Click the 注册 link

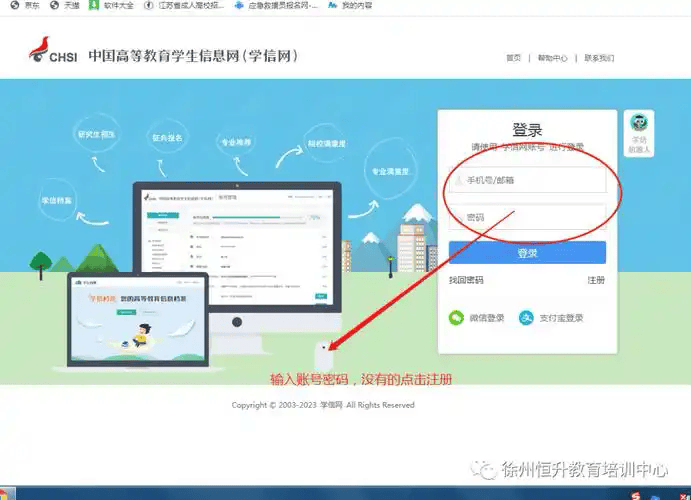click(596, 280)
